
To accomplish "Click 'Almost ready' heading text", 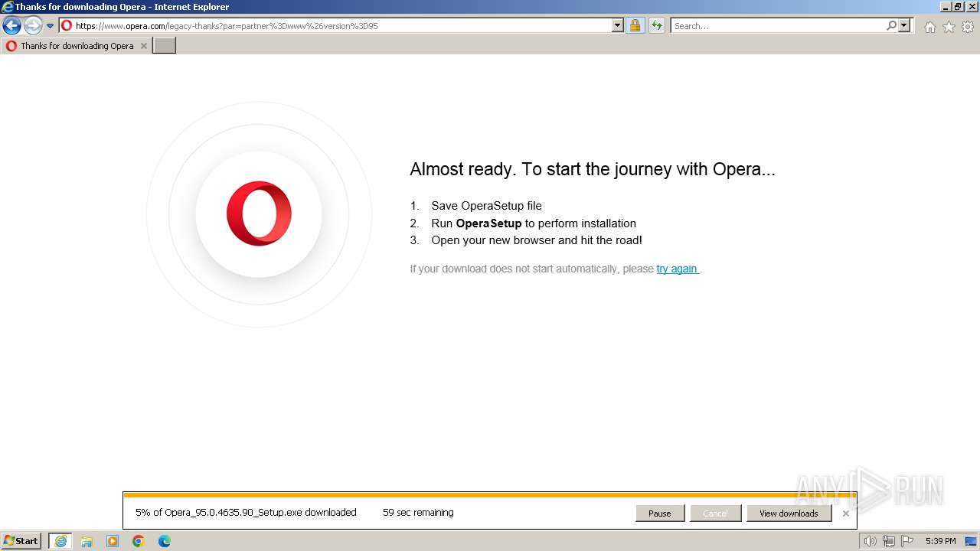I will (x=593, y=169).
